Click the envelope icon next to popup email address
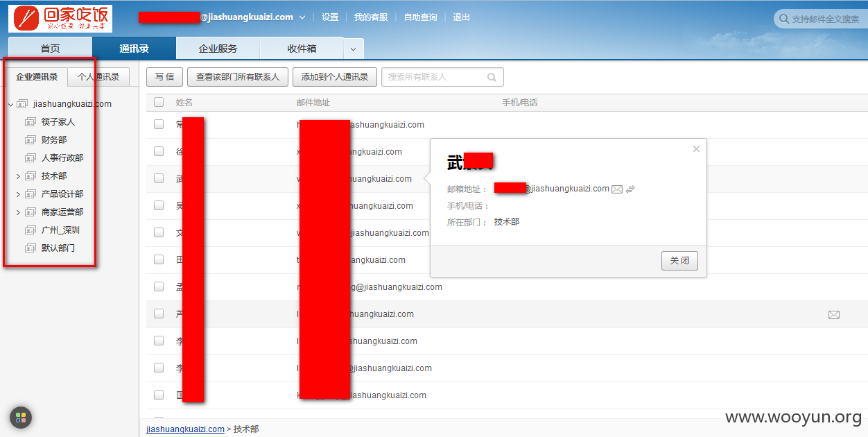The width and height of the screenshot is (868, 437). point(617,189)
